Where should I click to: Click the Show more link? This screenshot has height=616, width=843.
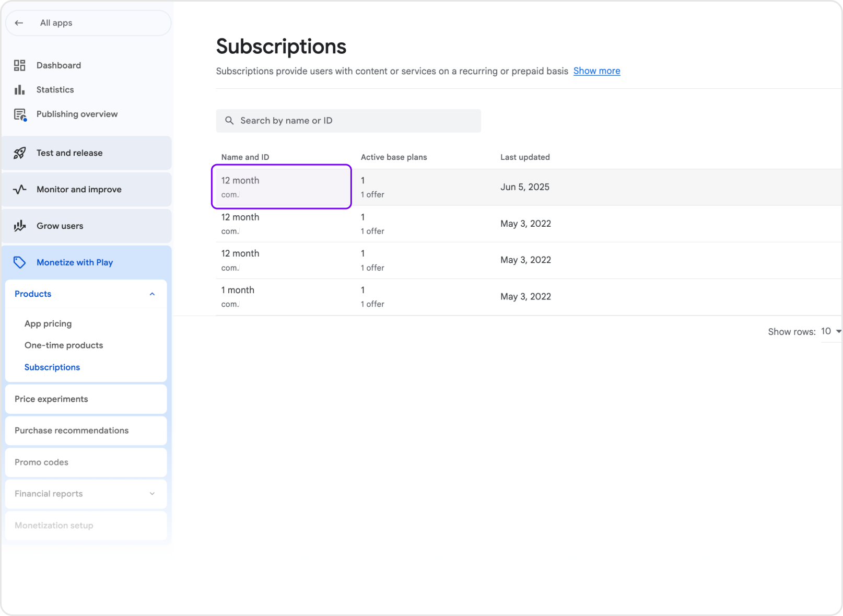[x=596, y=71]
